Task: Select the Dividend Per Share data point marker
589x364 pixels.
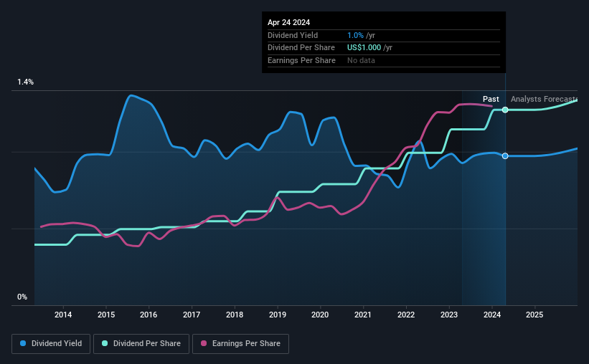Action: pos(505,110)
